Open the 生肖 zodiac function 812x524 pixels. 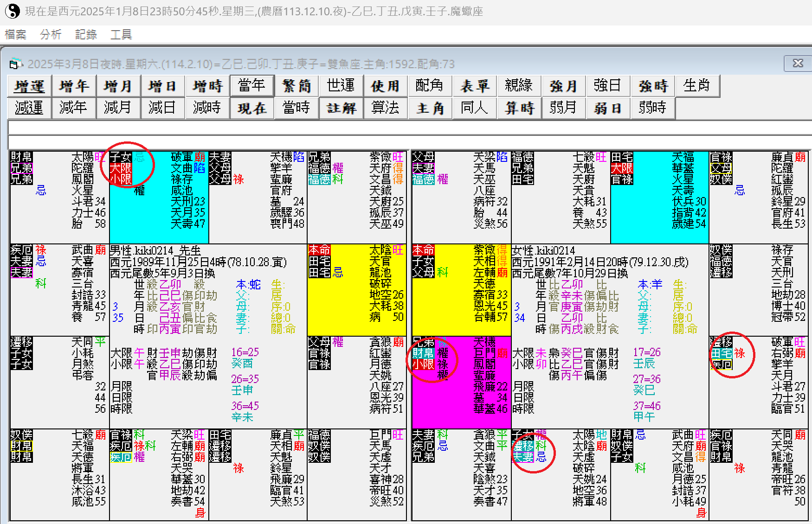[x=697, y=86]
